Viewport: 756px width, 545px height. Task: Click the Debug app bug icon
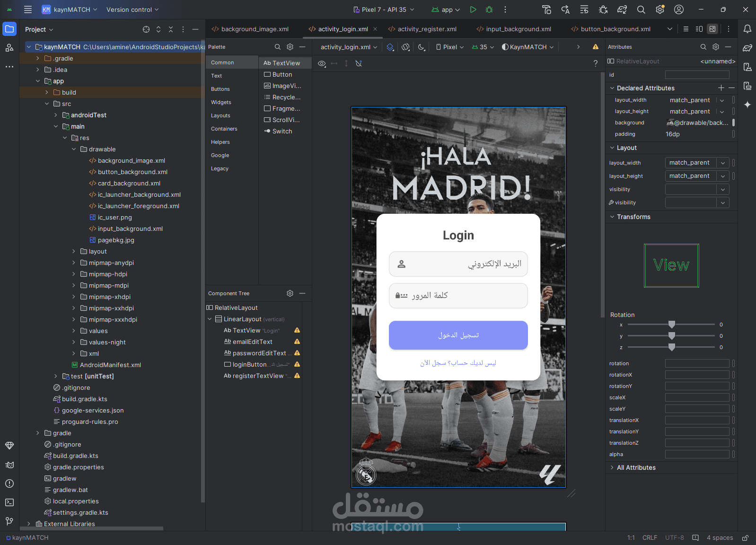[x=489, y=9]
